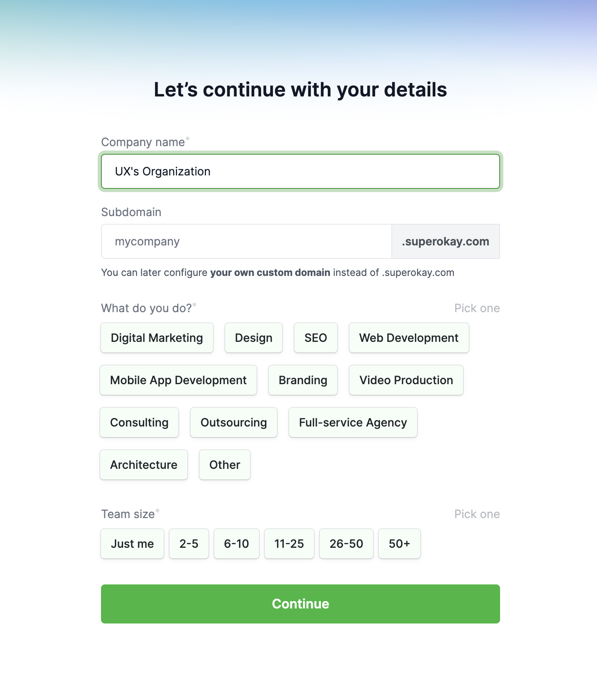The width and height of the screenshot is (597, 700).
Task: Select 50+ team size
Action: tap(399, 544)
